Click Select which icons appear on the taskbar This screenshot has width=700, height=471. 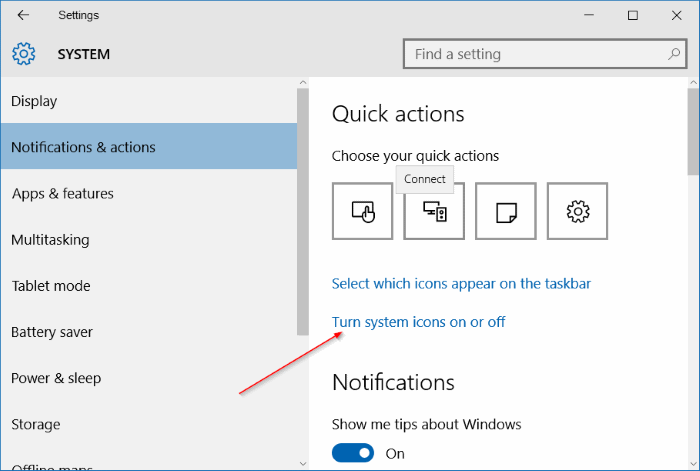(x=461, y=283)
